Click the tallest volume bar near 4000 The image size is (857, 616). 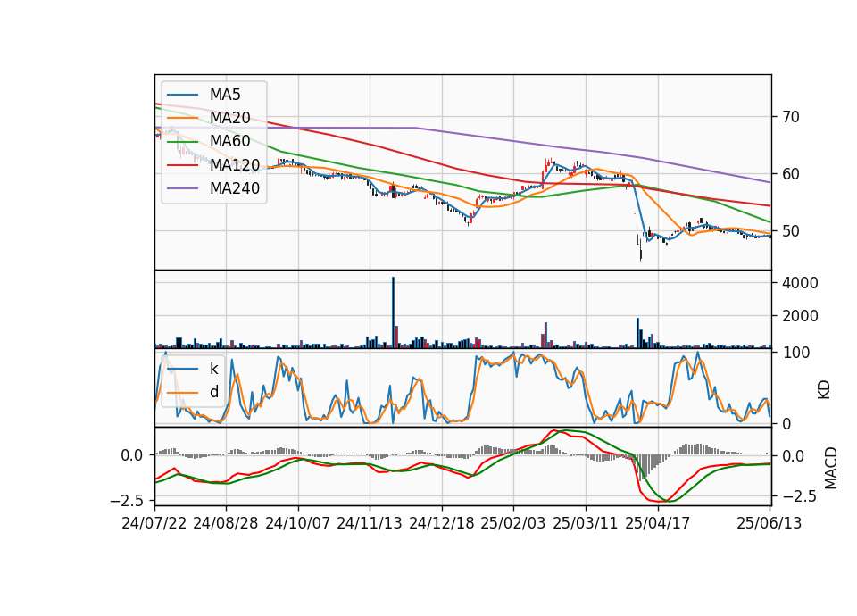click(393, 312)
